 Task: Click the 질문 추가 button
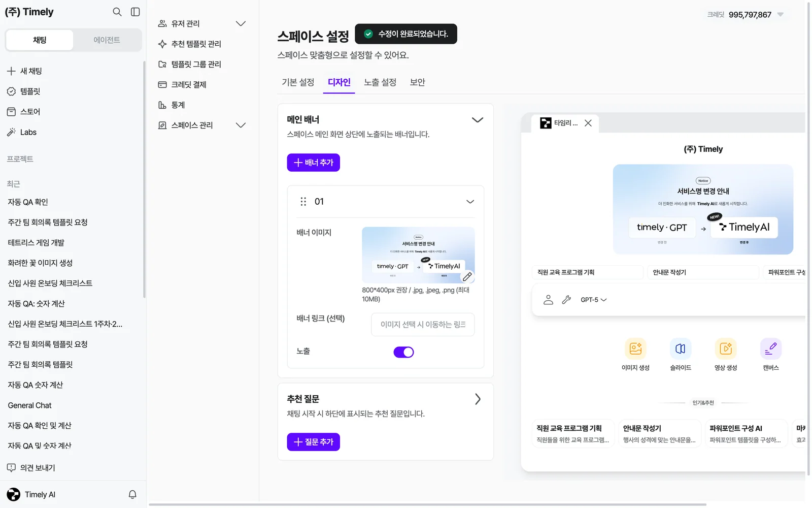coord(314,442)
